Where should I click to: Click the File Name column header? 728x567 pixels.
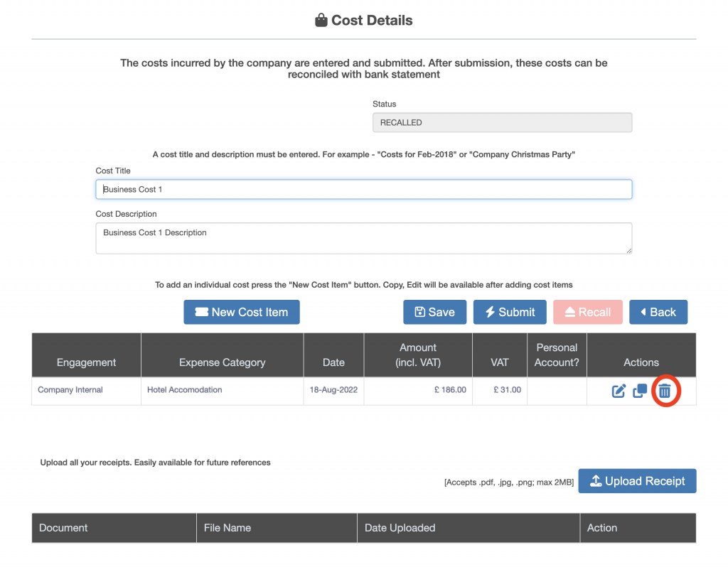(x=227, y=528)
